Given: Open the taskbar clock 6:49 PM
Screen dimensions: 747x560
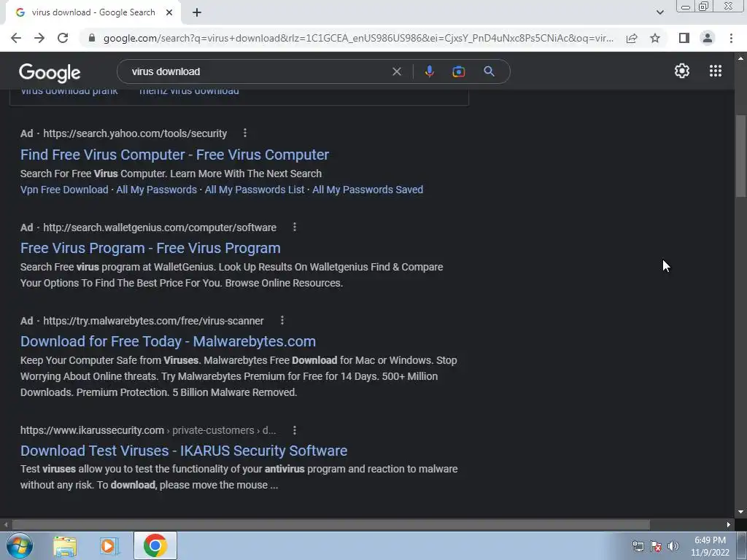Looking at the screenshot, I should click(x=710, y=546).
